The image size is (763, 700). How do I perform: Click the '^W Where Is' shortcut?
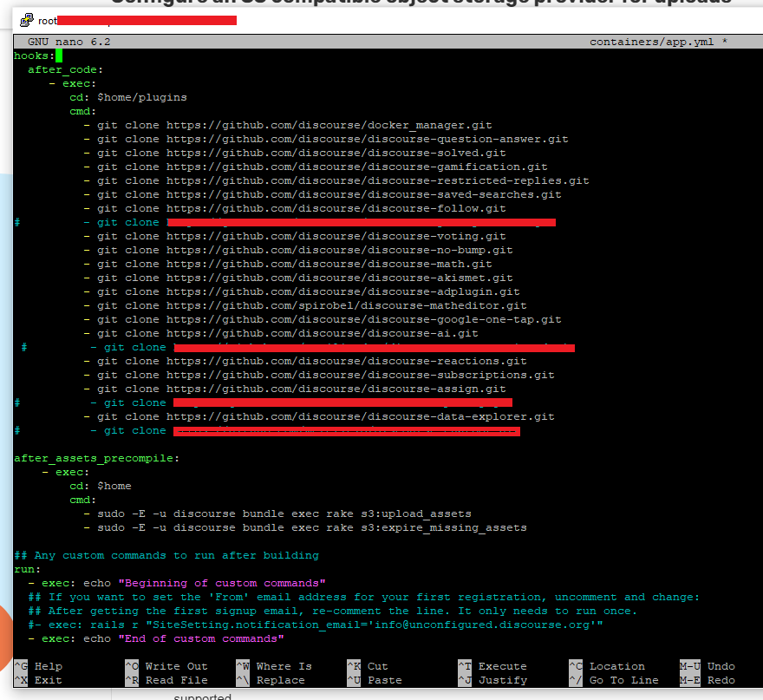tap(274, 666)
